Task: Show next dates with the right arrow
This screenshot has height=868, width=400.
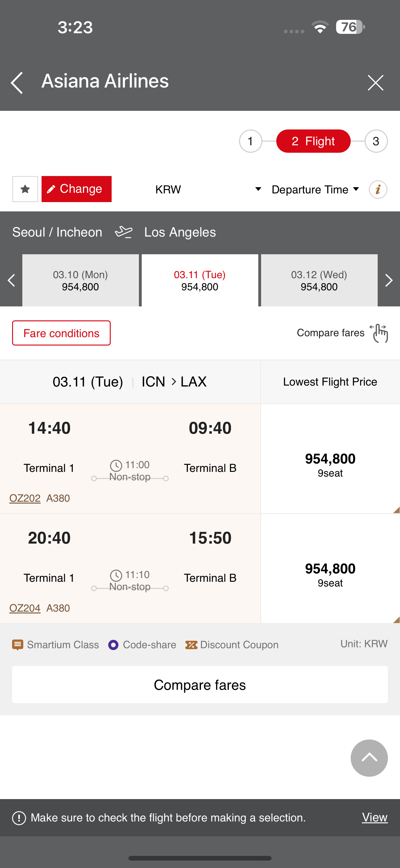Action: [389, 280]
